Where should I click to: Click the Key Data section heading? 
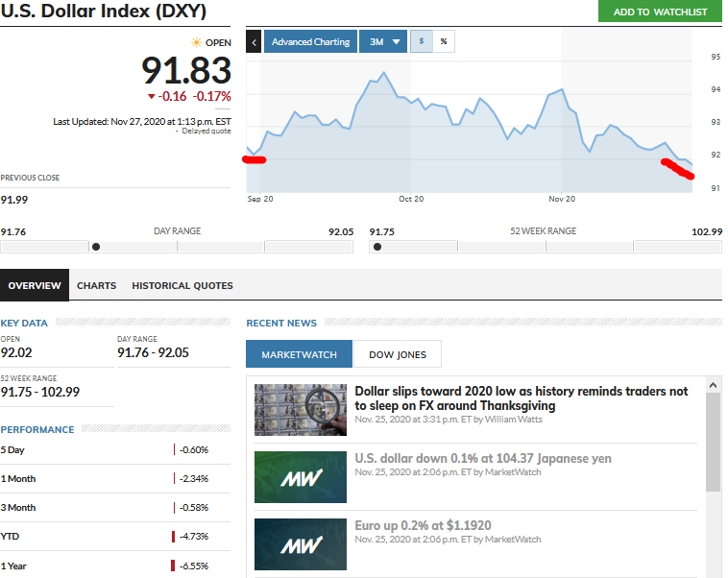(24, 324)
